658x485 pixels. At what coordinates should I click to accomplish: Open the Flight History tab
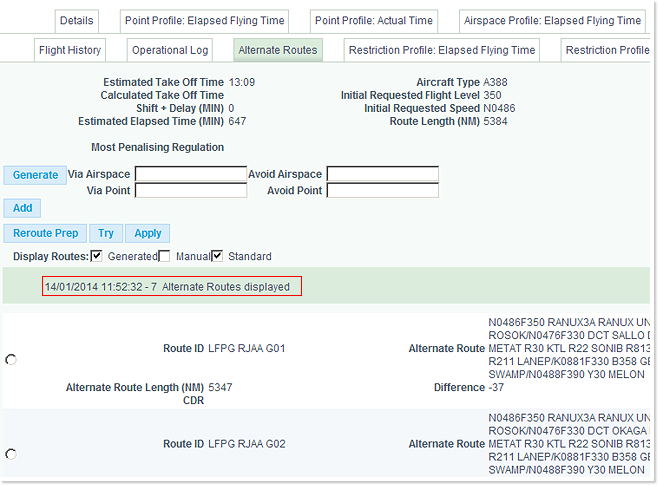pyautogui.click(x=69, y=50)
